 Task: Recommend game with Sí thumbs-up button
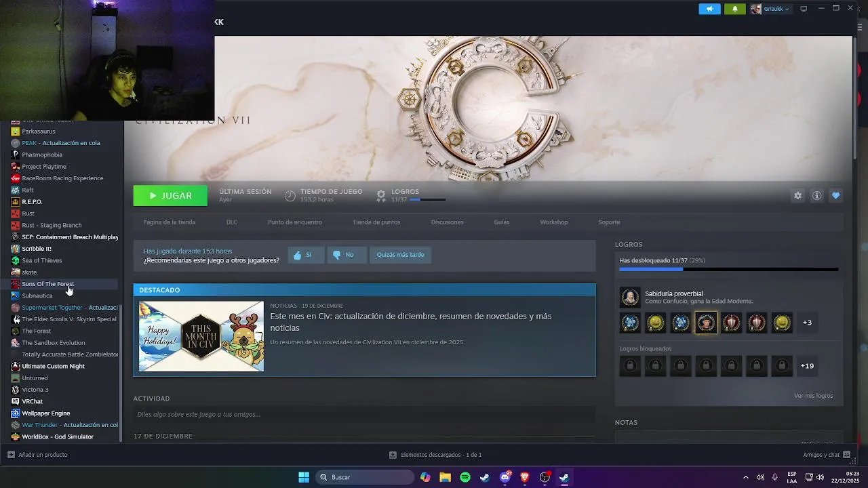pyautogui.click(x=306, y=255)
